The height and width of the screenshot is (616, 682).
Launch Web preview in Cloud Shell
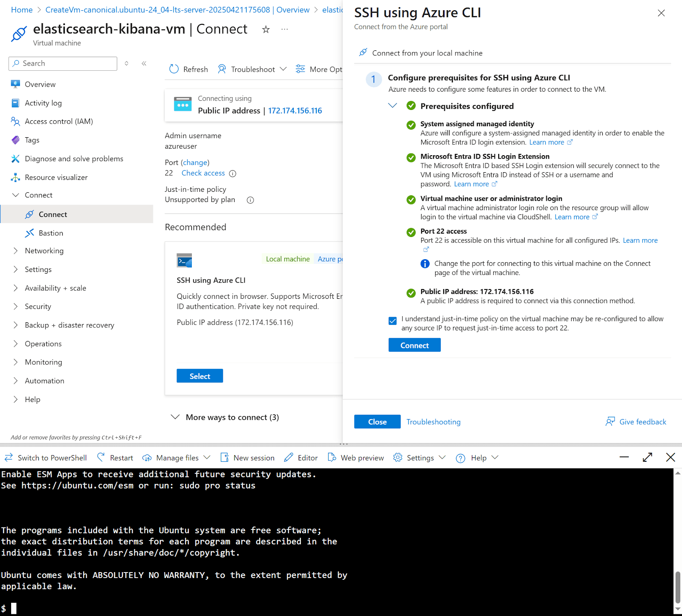click(x=361, y=457)
